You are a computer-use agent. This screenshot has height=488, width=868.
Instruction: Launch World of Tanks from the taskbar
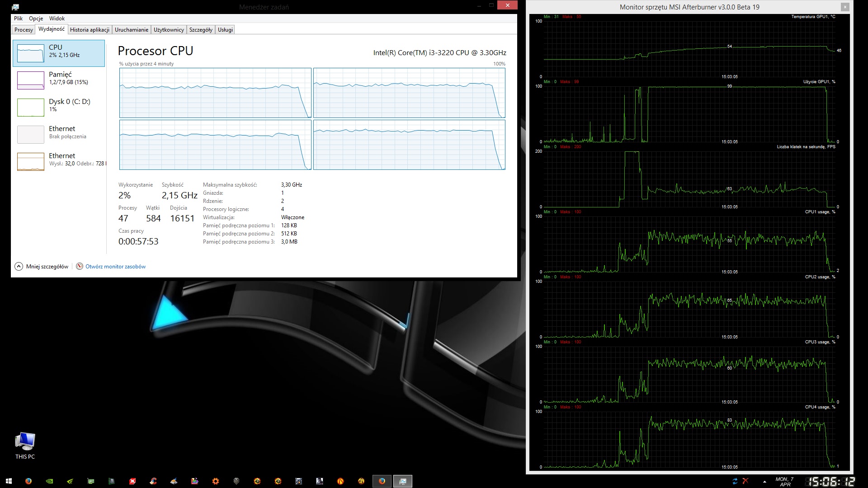pos(236,481)
